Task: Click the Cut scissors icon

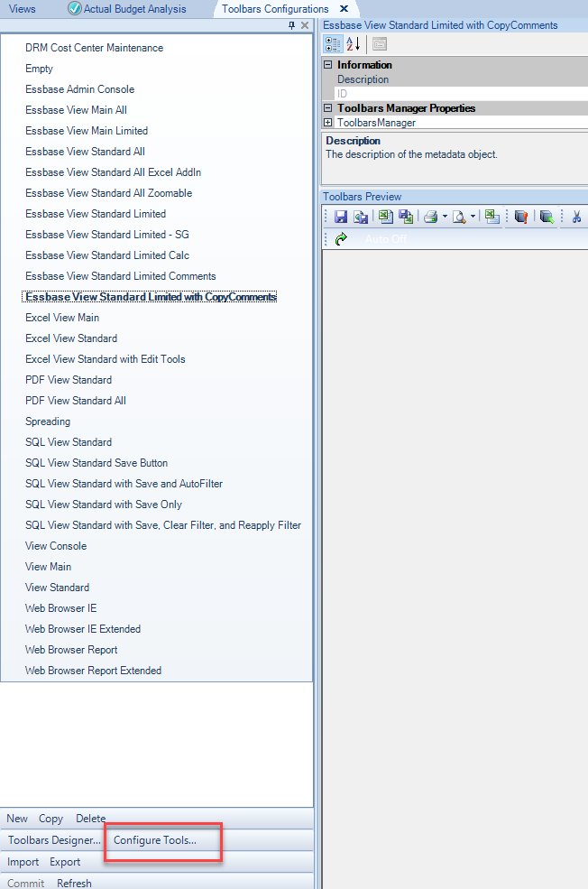Action: 576,217
